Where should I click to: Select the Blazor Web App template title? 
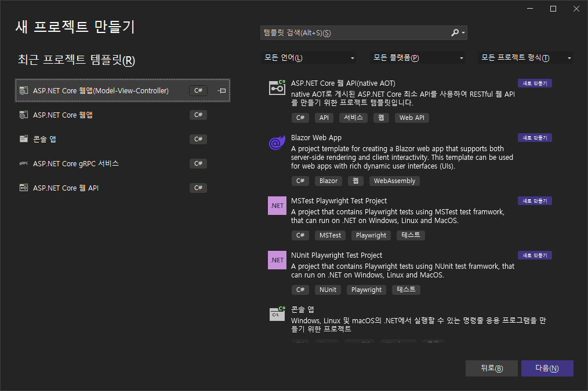[316, 137]
